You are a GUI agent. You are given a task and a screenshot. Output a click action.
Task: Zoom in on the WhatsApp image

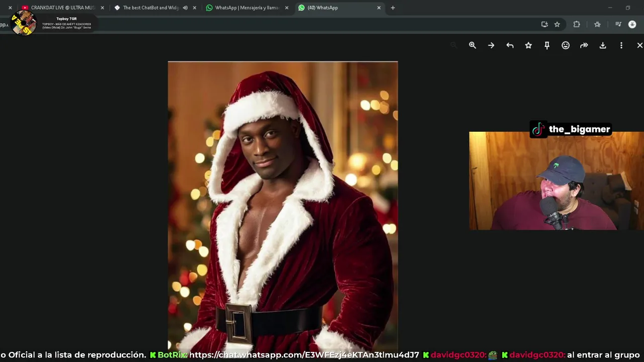pyautogui.click(x=472, y=45)
